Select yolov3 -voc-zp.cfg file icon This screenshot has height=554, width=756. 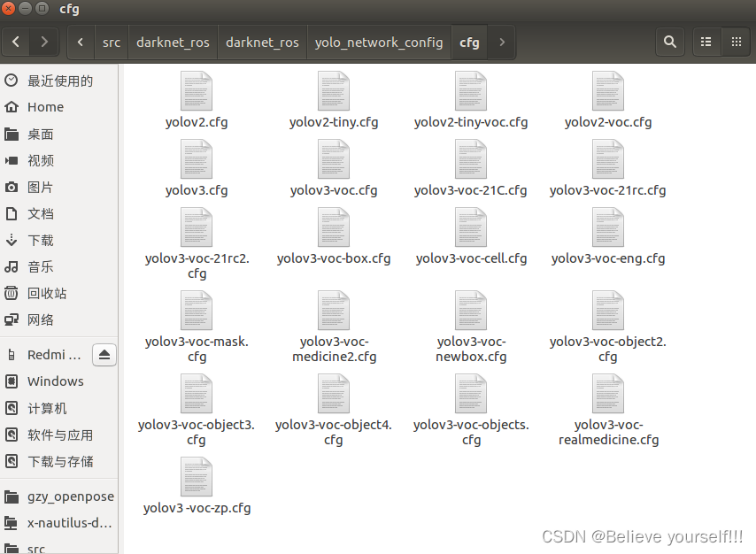tap(197, 476)
